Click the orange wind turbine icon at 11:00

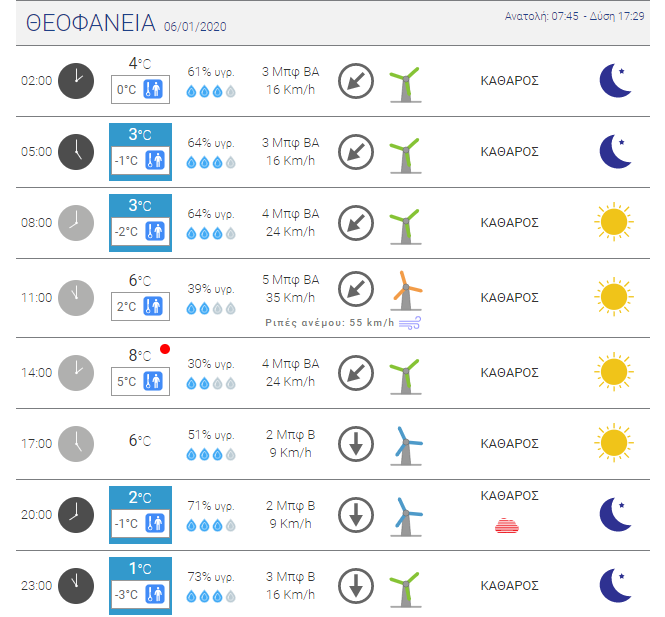(406, 291)
